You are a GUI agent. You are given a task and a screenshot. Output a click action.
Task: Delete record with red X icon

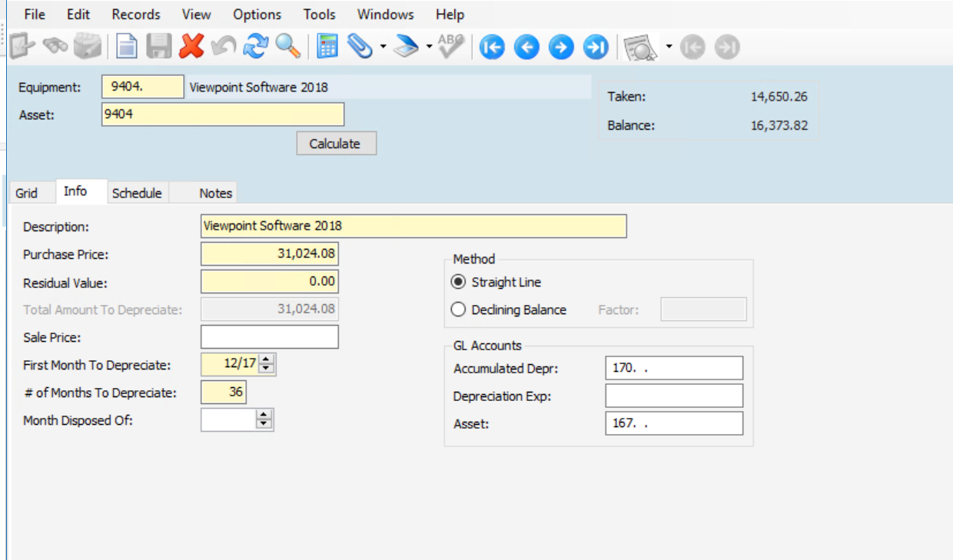pos(191,48)
